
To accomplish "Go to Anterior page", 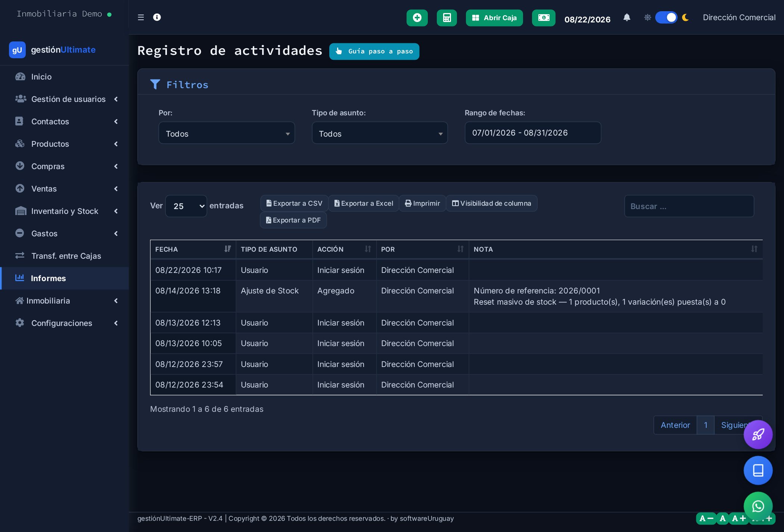I will click(675, 425).
